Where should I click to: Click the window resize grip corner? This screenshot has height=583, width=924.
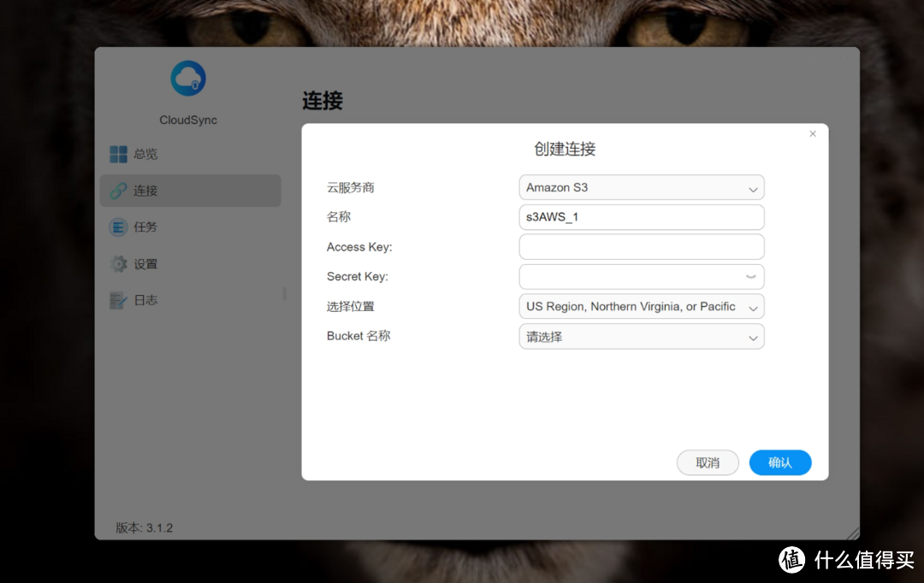point(852,533)
